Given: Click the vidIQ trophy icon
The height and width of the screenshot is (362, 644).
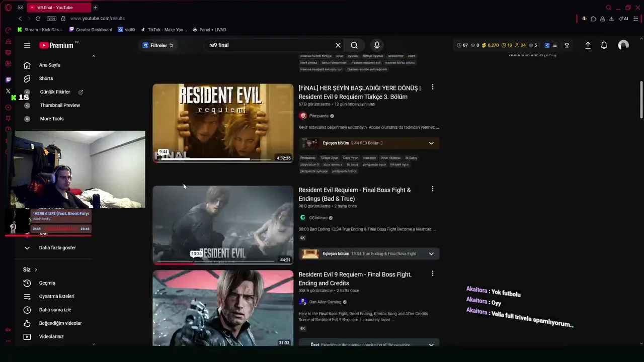Looking at the screenshot, I should point(567,45).
